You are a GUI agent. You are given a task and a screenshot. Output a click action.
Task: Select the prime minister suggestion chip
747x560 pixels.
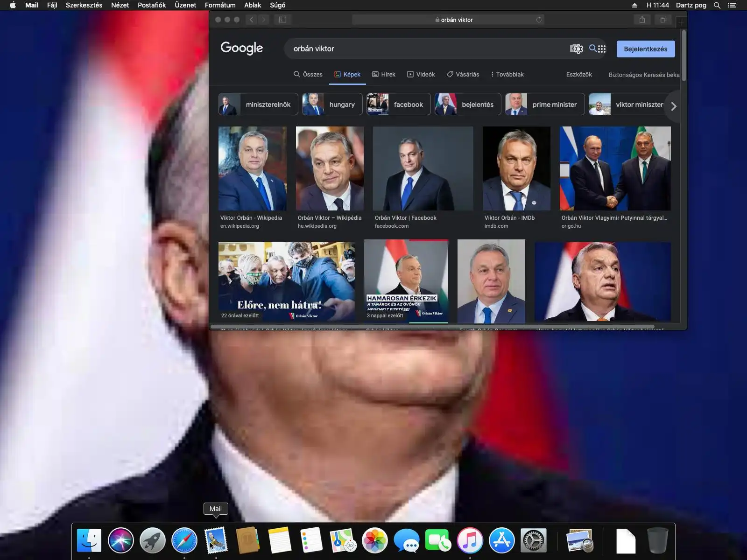click(x=545, y=104)
